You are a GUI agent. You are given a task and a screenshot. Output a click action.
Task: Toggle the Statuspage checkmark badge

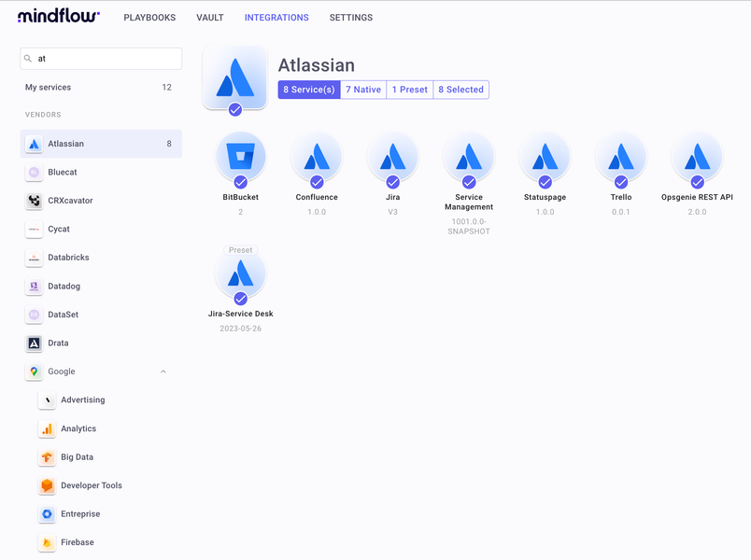tap(546, 182)
